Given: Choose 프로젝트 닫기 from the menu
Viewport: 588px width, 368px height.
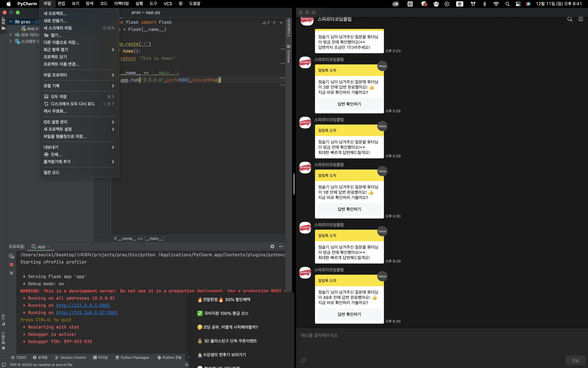Looking at the screenshot, I should [x=79, y=57].
